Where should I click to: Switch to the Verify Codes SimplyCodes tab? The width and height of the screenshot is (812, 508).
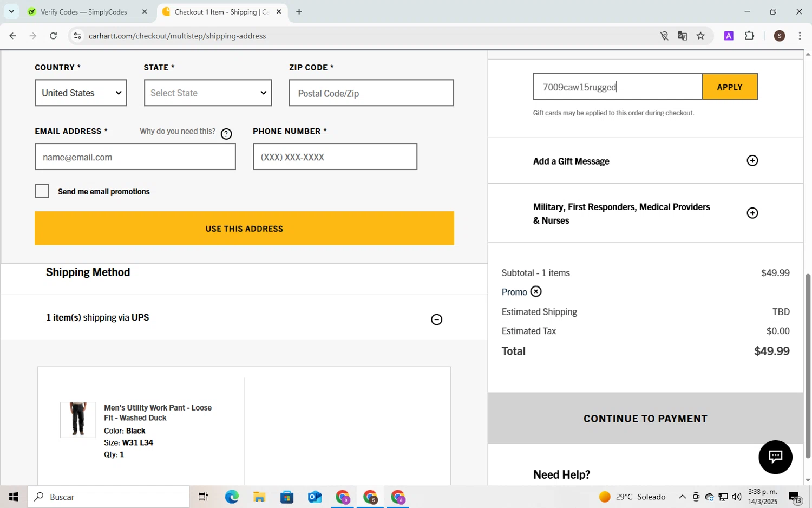click(x=84, y=12)
